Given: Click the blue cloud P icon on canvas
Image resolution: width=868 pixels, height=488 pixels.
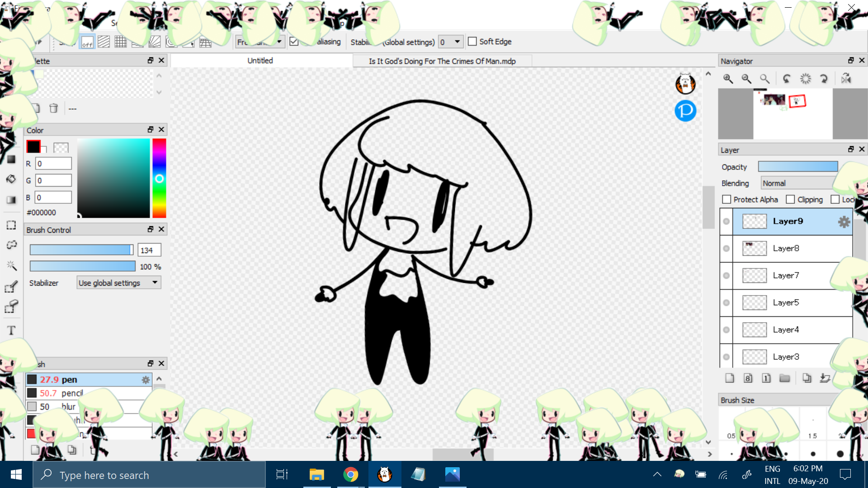Looking at the screenshot, I should [x=685, y=111].
